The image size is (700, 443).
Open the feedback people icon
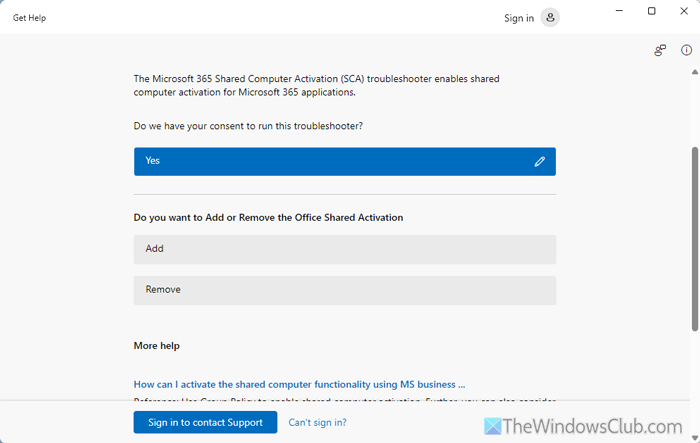coord(660,50)
